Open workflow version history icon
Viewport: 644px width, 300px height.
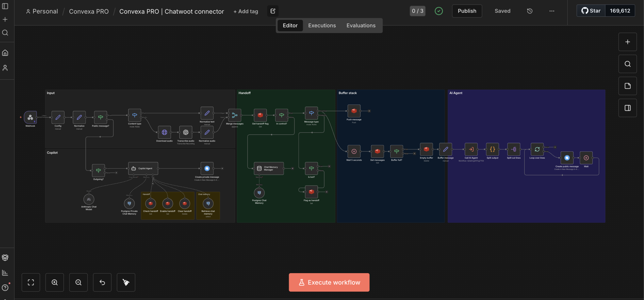530,11
